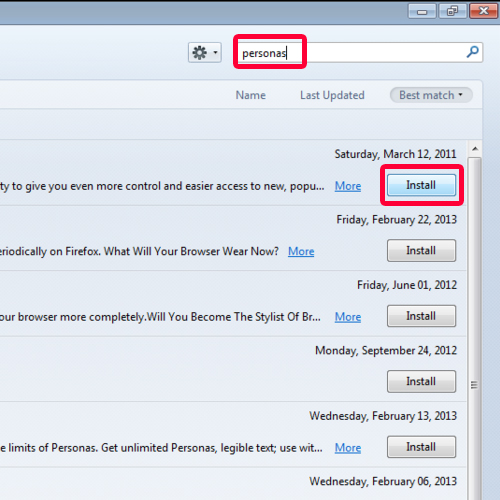Open More link after 'Stylist Of Br...'
The image size is (500, 500).
348,317
